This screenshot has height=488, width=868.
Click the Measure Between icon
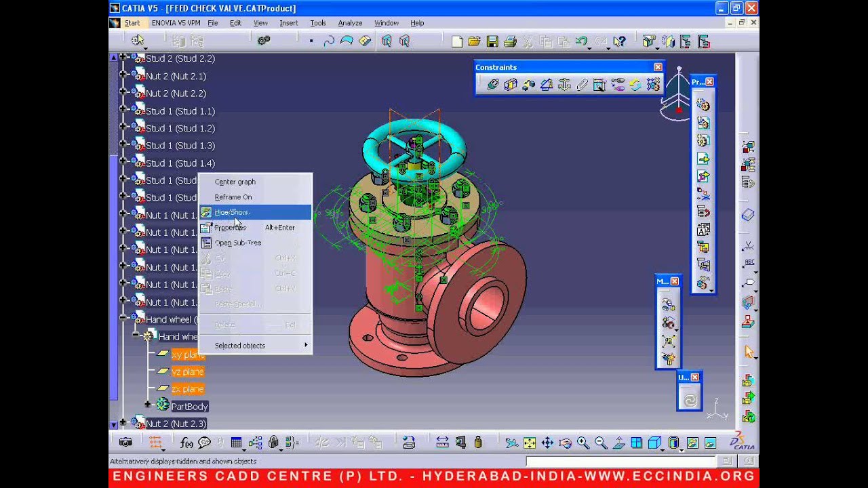442,443
